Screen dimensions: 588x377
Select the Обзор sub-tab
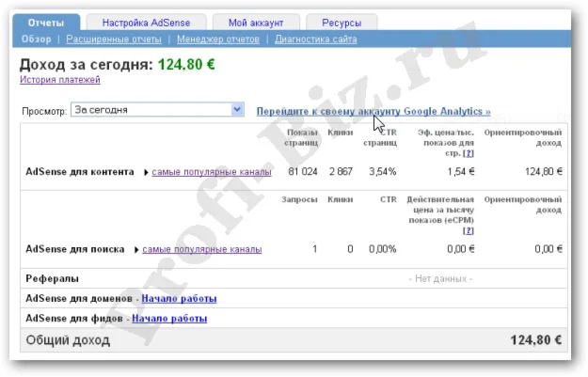click(x=36, y=39)
